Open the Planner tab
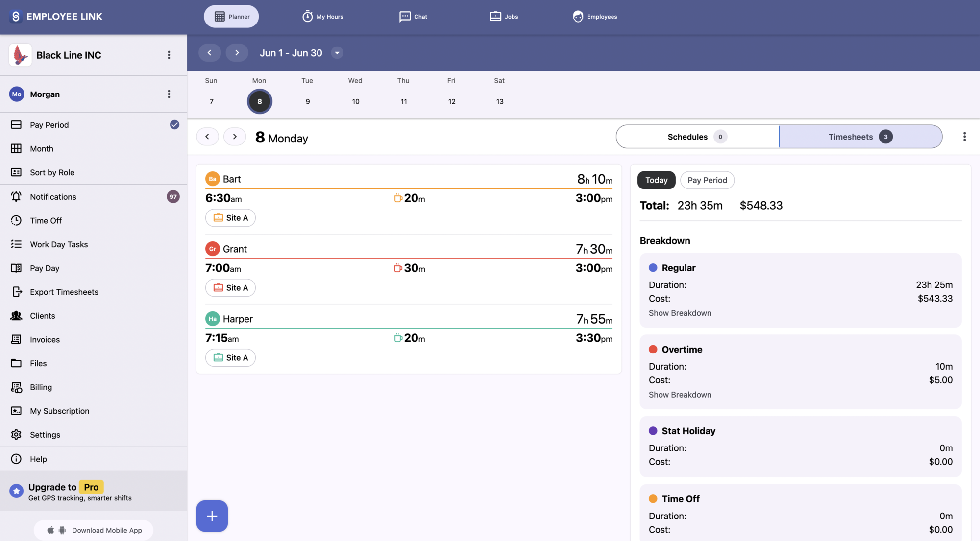 pos(231,17)
